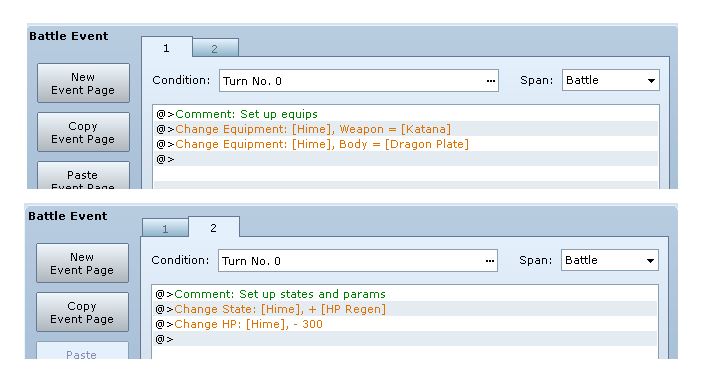Click Paste Event Page in upper panel
Image resolution: width=715 pixels, height=382 pixels.
(83, 176)
